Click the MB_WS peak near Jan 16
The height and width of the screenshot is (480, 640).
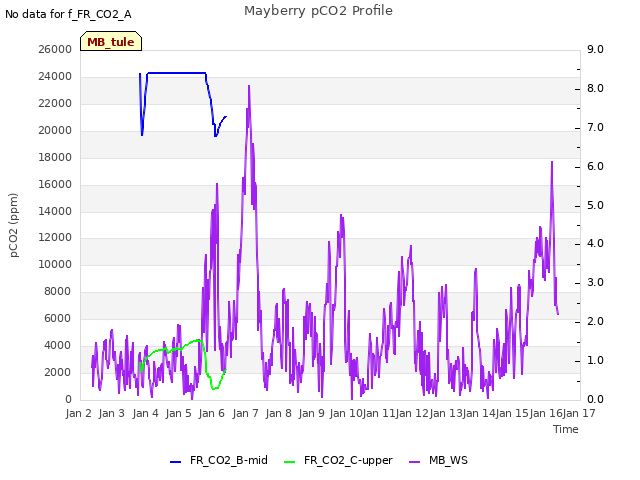[552, 162]
